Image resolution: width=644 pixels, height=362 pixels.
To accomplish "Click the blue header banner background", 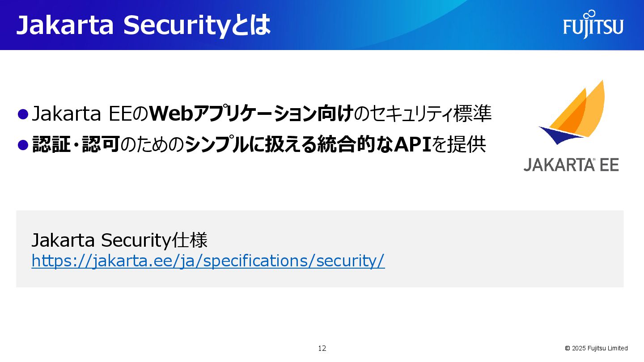I will tap(380, 25).
